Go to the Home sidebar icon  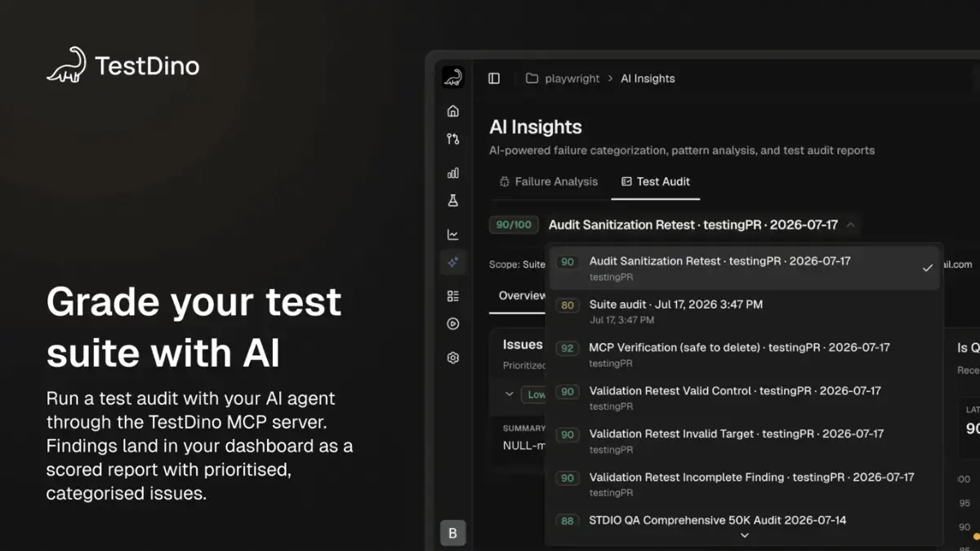click(453, 111)
